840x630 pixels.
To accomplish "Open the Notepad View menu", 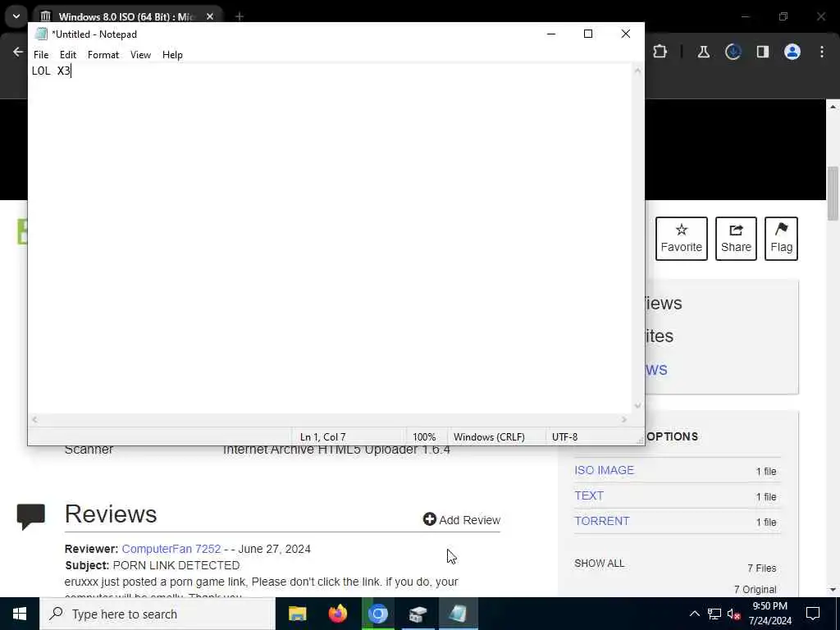I will tap(140, 55).
